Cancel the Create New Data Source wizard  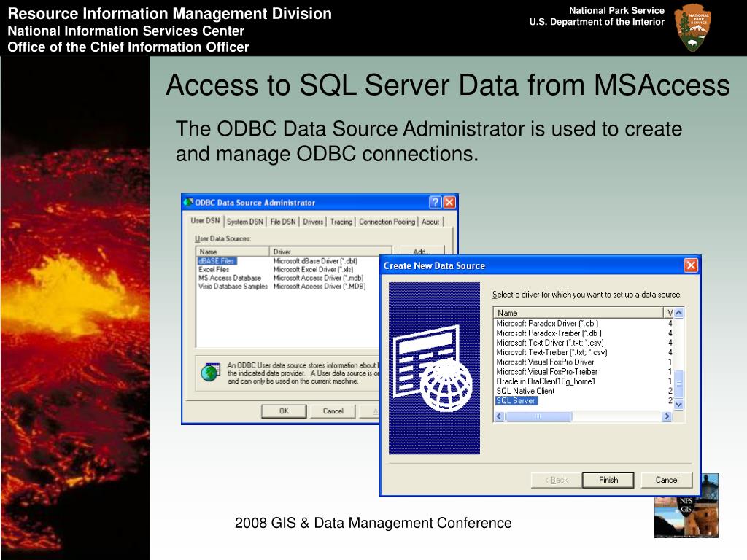pyautogui.click(x=667, y=480)
